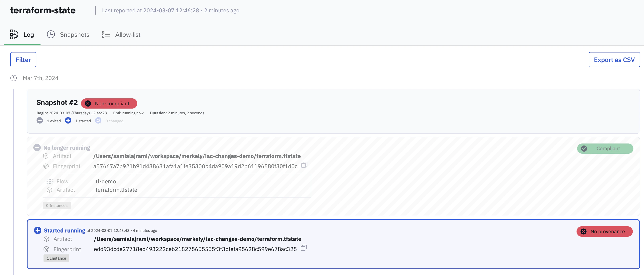Image resolution: width=644 pixels, height=275 pixels.
Task: Copy fingerprint of the started running artifact
Action: tap(304, 248)
